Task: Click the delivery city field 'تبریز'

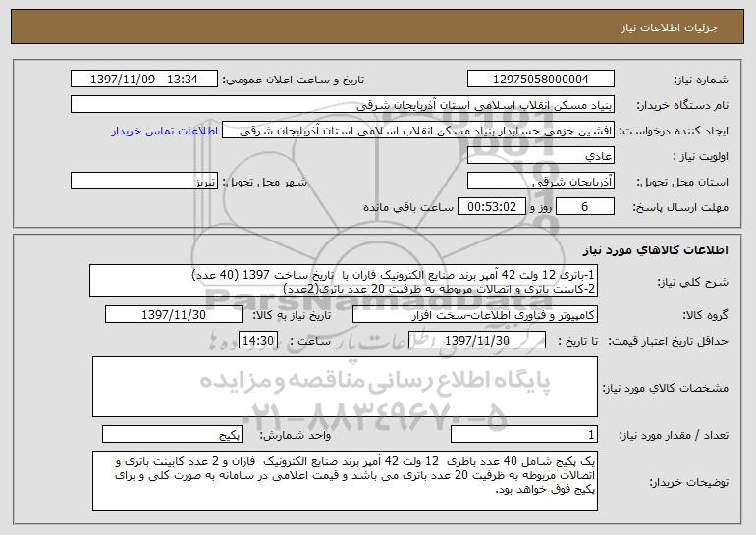Action: click(x=144, y=182)
